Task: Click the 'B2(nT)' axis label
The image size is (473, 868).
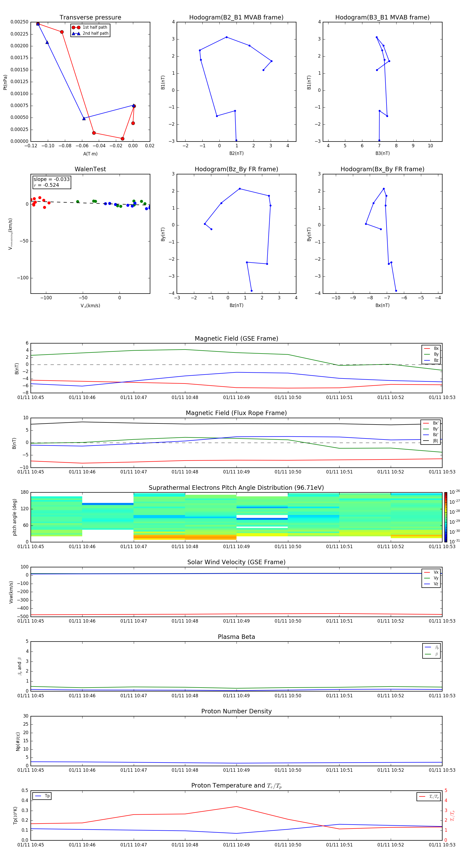Action: 236,153
